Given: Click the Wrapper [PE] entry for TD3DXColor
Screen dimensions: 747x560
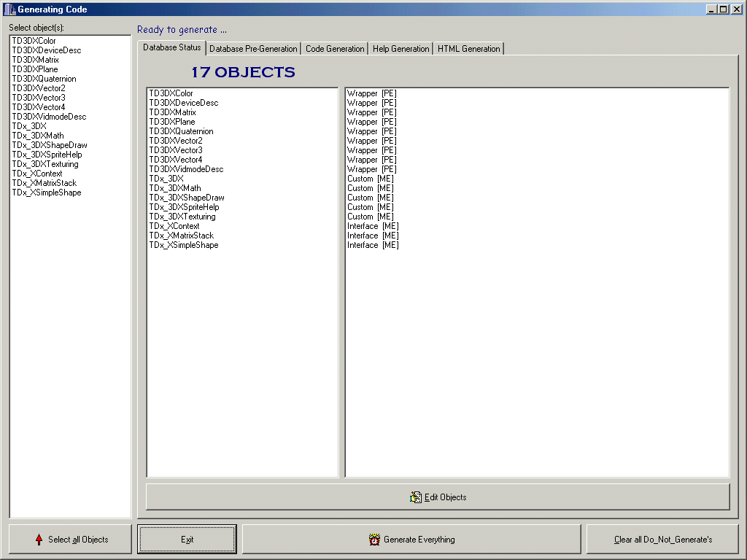Looking at the screenshot, I should pos(371,93).
